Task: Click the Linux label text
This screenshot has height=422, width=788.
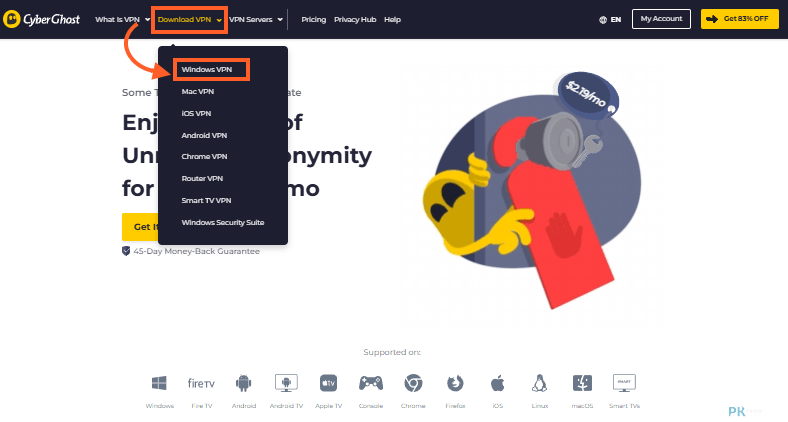Action: pos(539,406)
